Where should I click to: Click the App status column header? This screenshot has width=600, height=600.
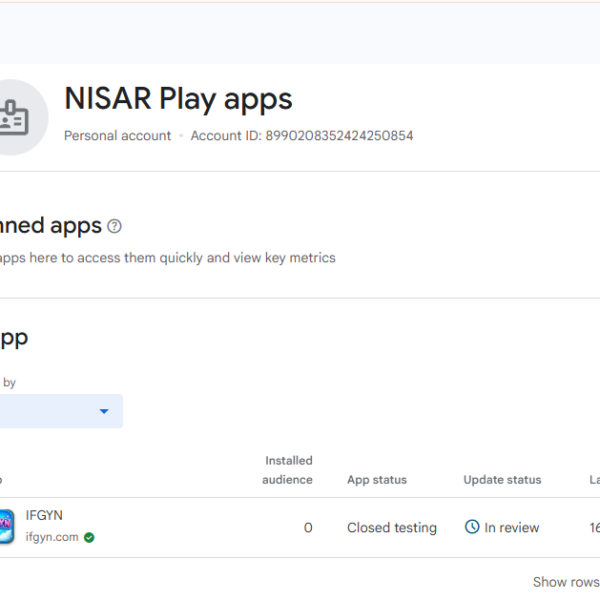[x=377, y=480]
